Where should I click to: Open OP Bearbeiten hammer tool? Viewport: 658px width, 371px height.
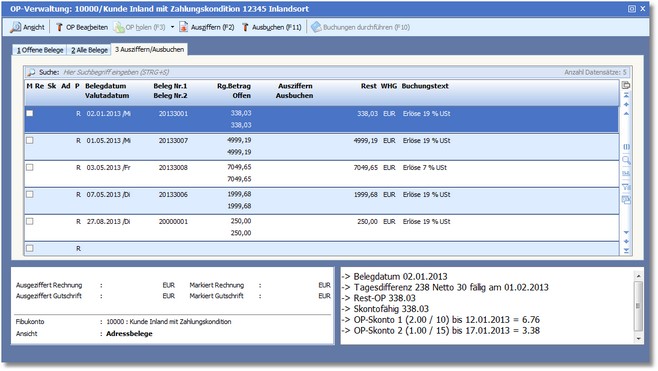pos(59,27)
